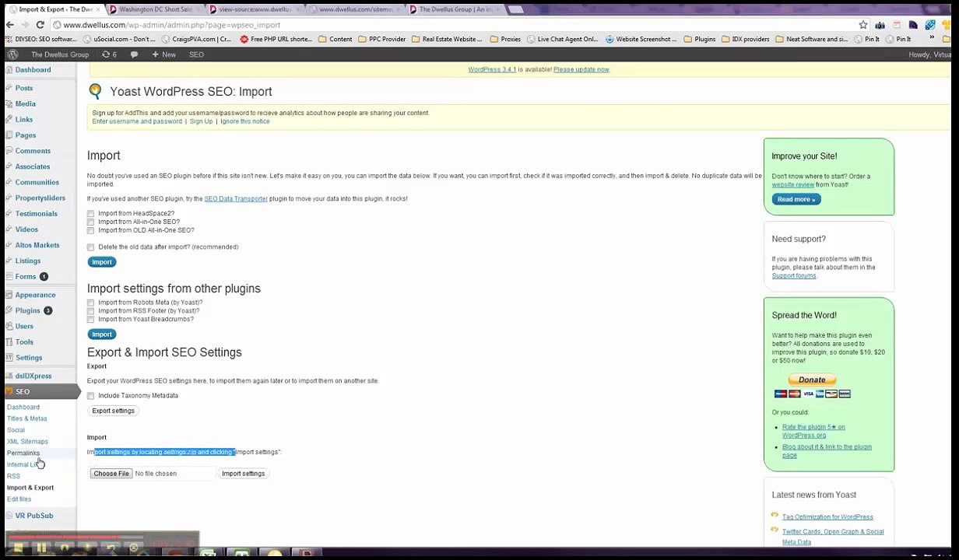Open the SEO Data Transporter link

coord(236,199)
